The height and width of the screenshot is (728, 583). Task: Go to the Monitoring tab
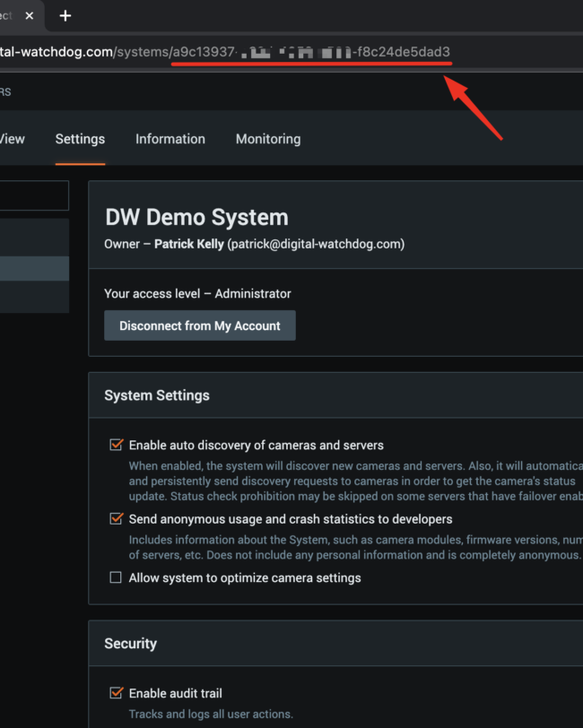(268, 139)
